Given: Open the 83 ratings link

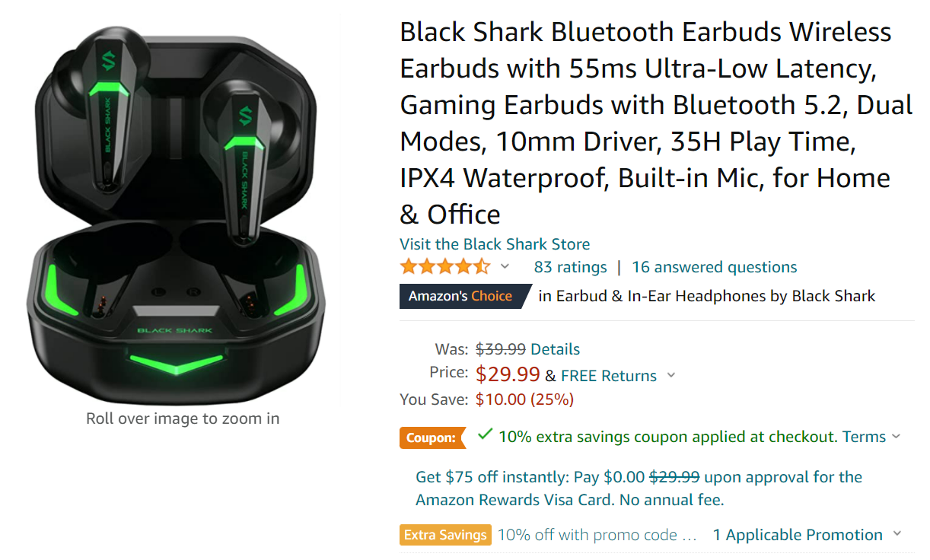Looking at the screenshot, I should 570,267.
